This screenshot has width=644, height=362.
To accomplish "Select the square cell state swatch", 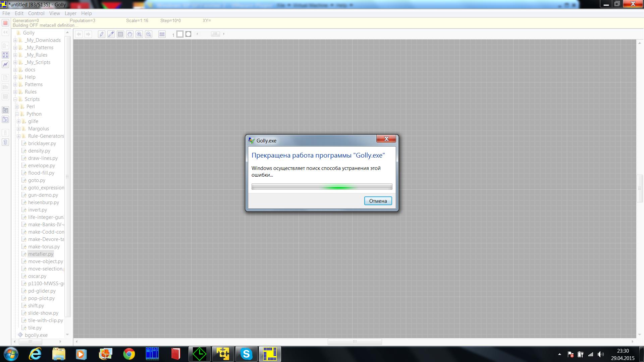I will click(180, 34).
